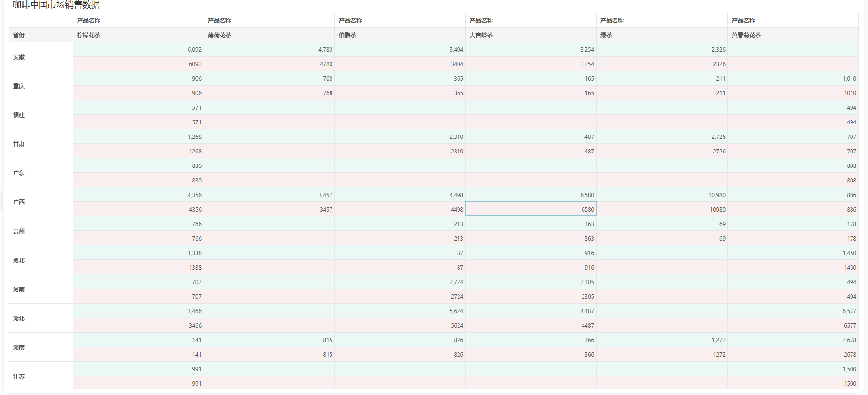Select the cell showing 6,092

pyautogui.click(x=138, y=49)
